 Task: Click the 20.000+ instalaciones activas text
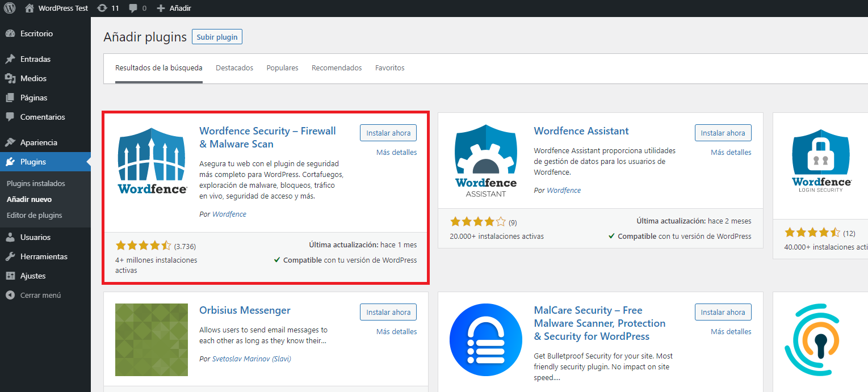pos(497,236)
